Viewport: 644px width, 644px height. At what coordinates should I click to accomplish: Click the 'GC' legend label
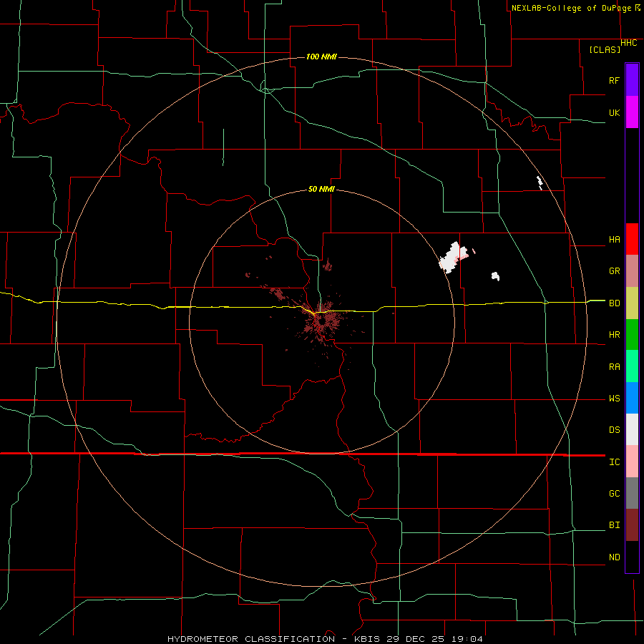click(x=614, y=494)
